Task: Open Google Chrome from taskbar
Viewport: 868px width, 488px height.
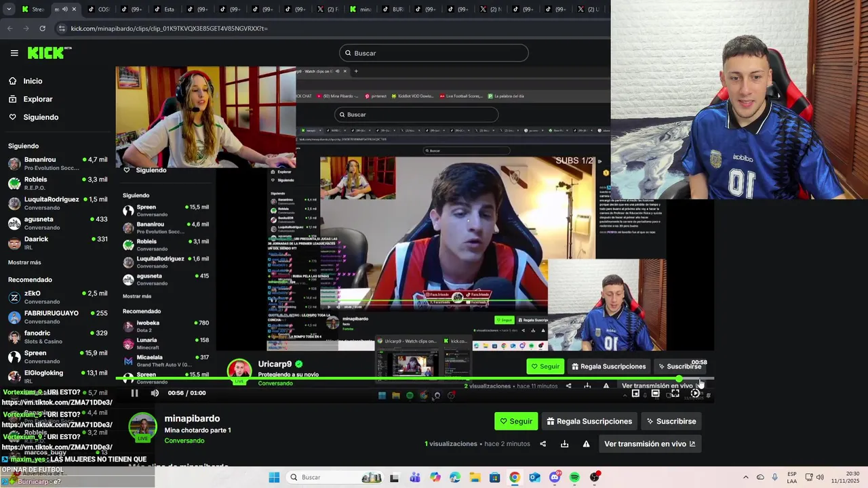Action: pyautogui.click(x=515, y=477)
